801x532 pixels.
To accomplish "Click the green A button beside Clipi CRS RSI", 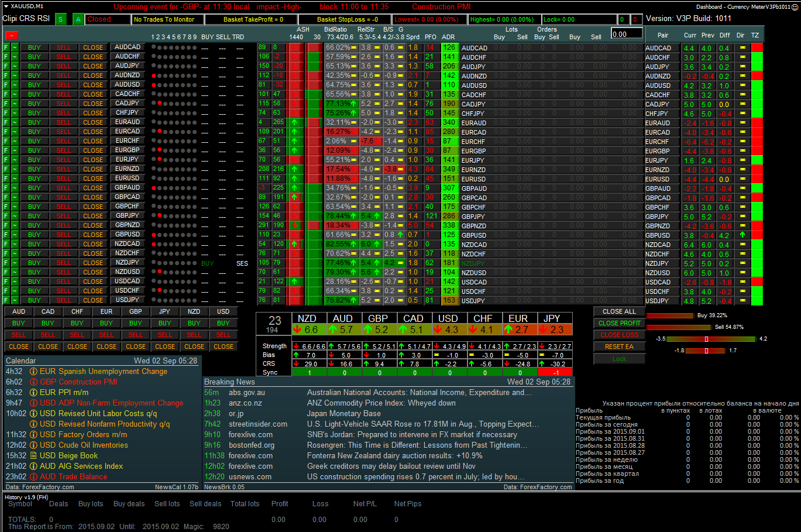I will pos(78,19).
